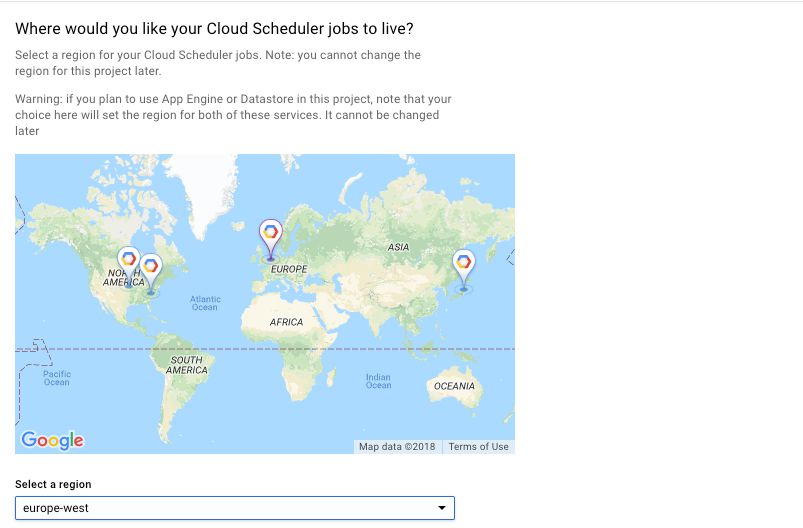
Task: Click the Pacific Ocean label
Action: (57, 378)
